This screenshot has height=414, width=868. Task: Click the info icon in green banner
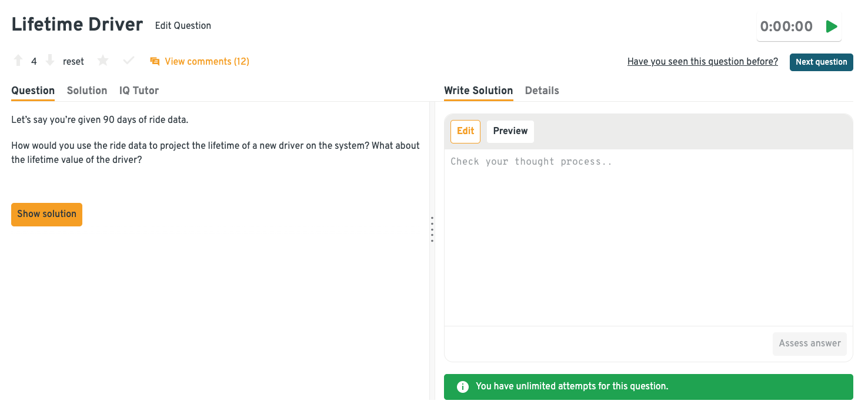[x=462, y=387]
